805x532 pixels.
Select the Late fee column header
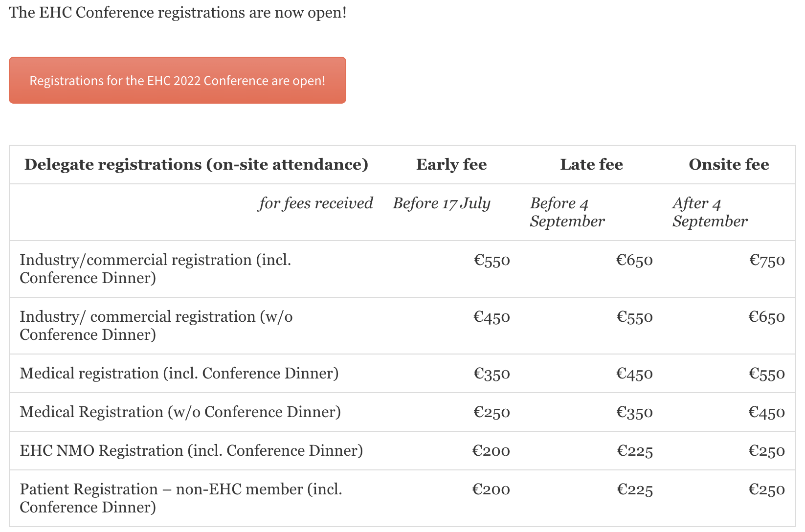click(x=591, y=164)
